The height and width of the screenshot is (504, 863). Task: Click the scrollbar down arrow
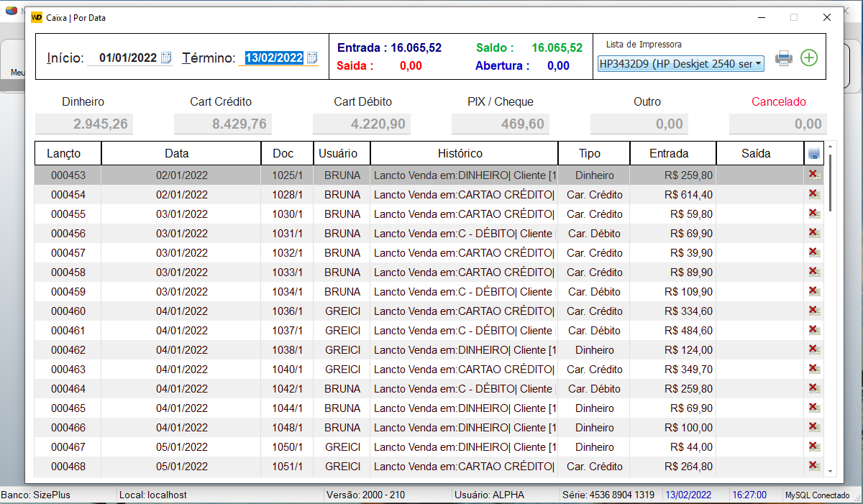coord(831,471)
